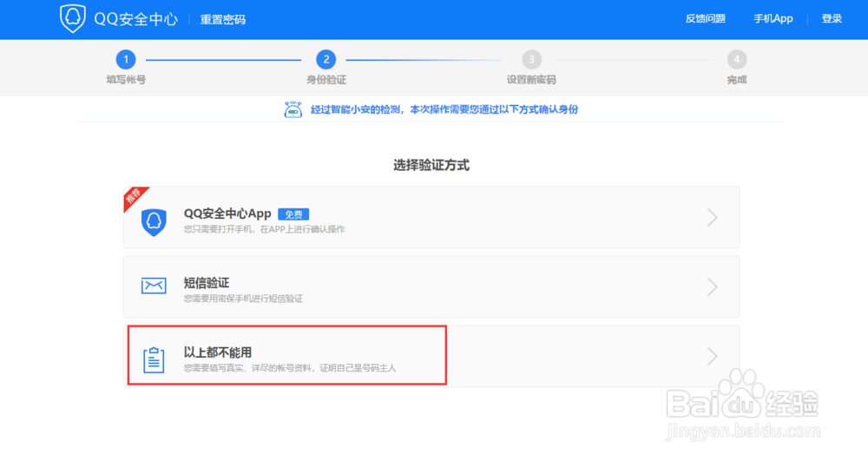Select 短信验证 verification option

coord(431,286)
